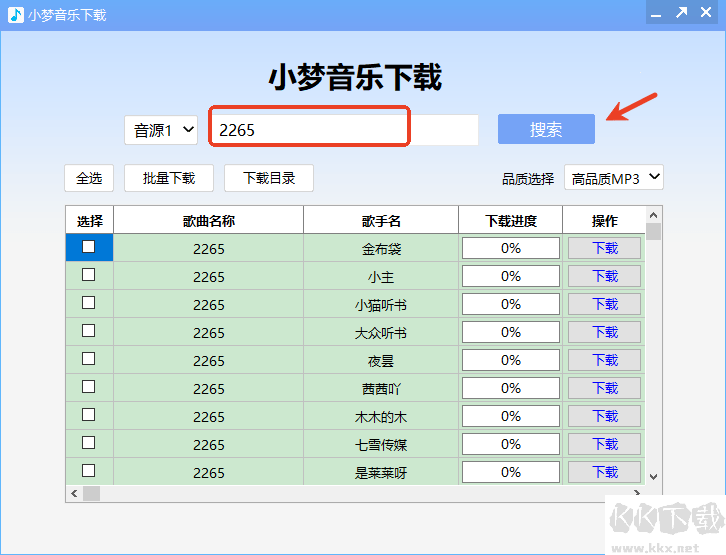This screenshot has width=726, height=555.
Task: Click the 歌曲名称 column header
Action: (208, 220)
